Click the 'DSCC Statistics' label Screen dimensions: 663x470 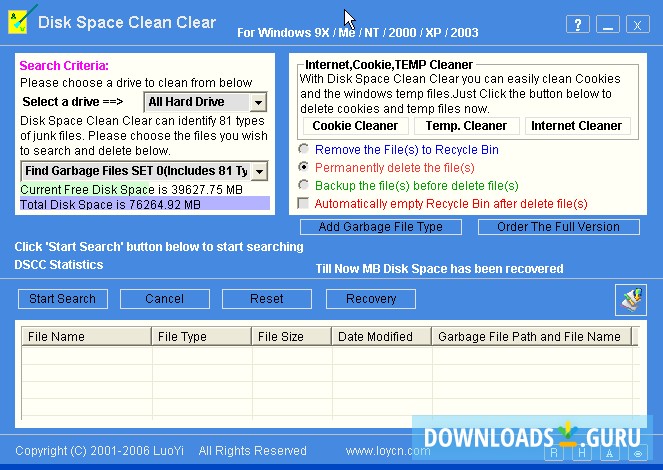point(59,265)
